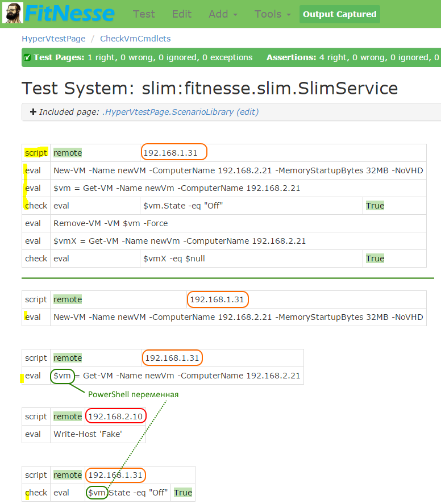441x504 pixels.
Task: Select the 'Remove-VM -VM $vm -Force' cell
Action: tap(238, 223)
